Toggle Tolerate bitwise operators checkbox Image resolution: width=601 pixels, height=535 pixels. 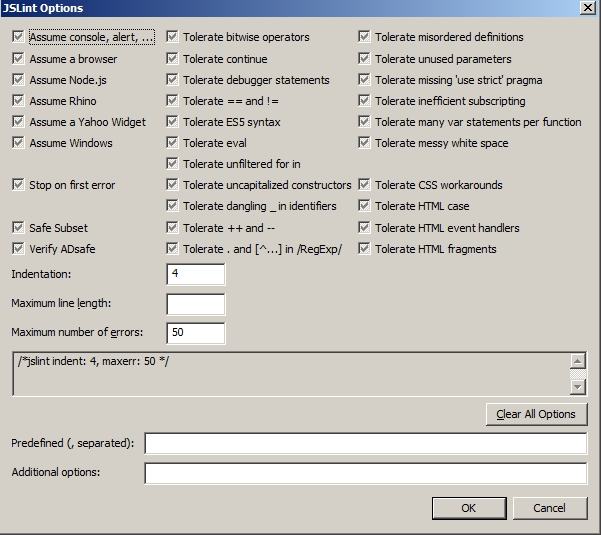172,37
